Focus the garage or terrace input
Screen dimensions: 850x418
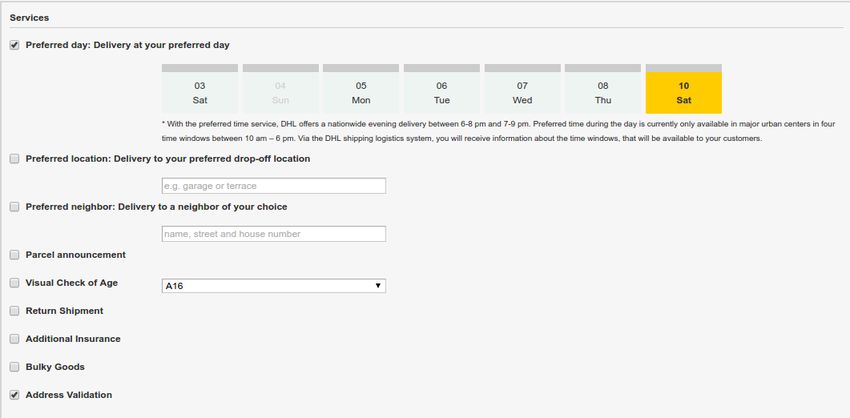click(x=274, y=186)
